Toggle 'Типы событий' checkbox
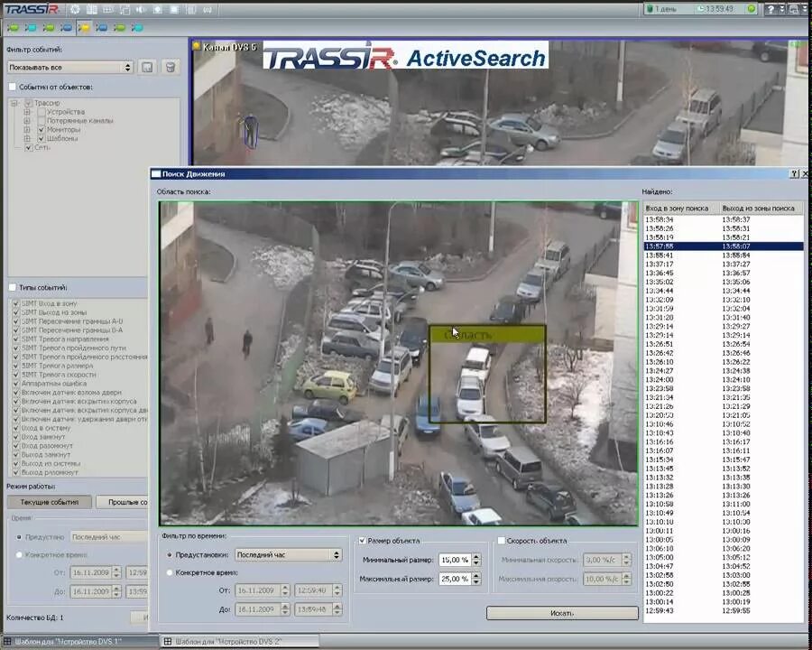Image resolution: width=812 pixels, height=650 pixels. 13,287
